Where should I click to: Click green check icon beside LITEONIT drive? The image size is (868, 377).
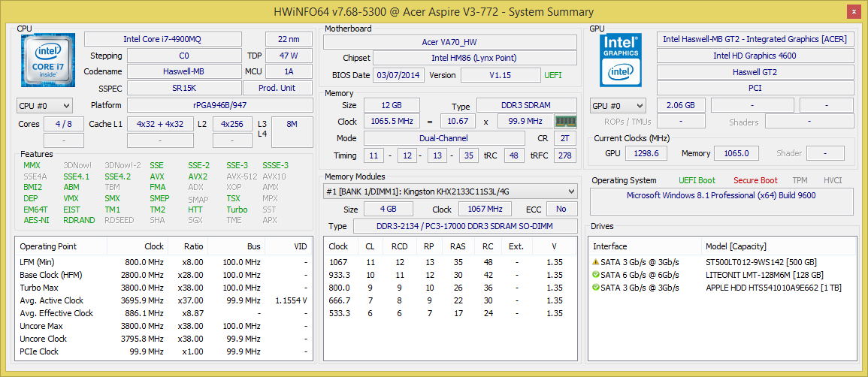596,275
